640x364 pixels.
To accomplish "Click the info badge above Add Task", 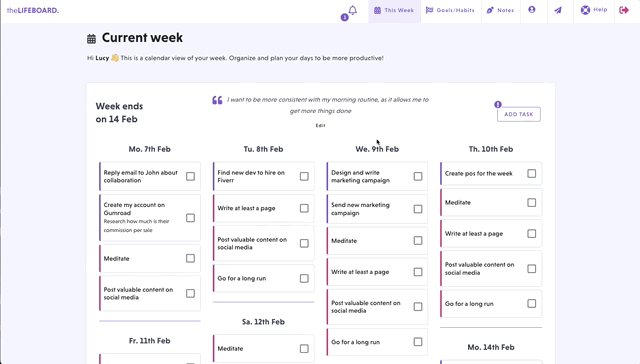I will pyautogui.click(x=498, y=104).
